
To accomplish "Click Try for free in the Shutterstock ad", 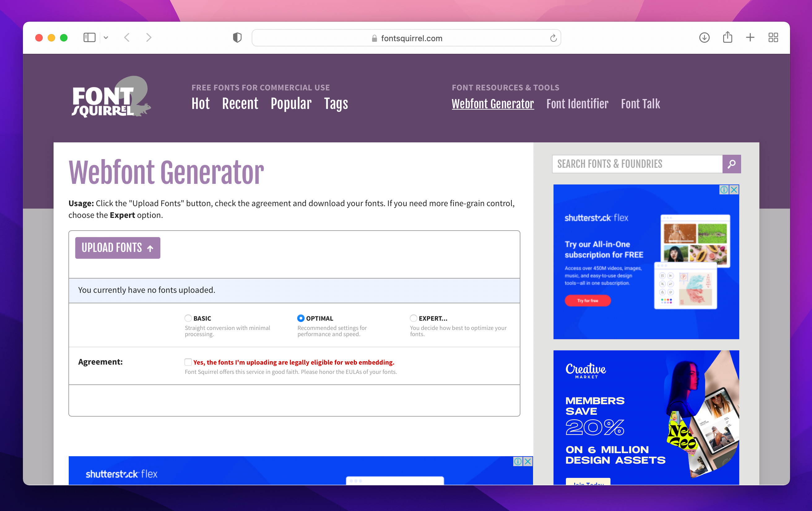I will tap(588, 300).
